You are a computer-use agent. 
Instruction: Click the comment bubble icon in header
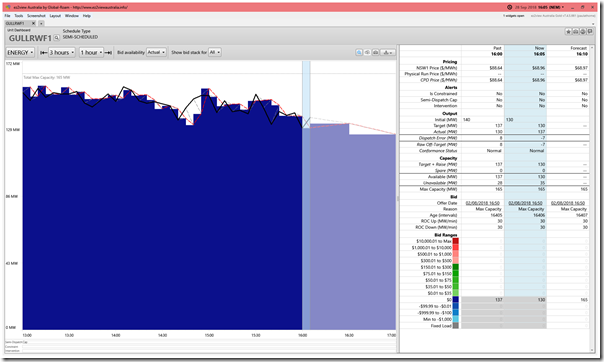tap(590, 32)
